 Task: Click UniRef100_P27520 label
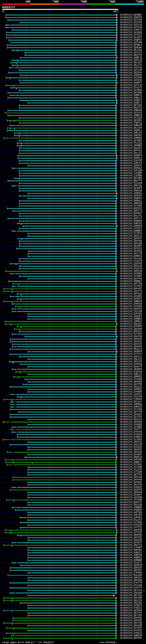tap(131, 233)
